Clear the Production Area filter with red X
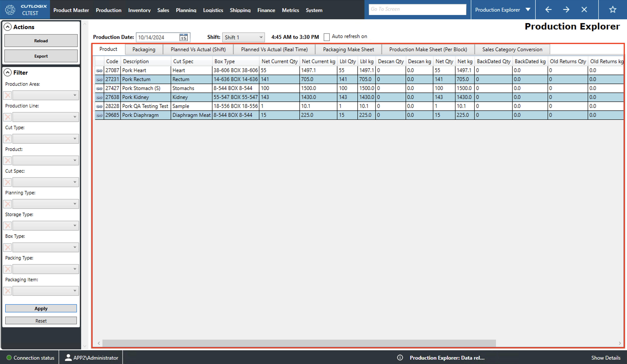This screenshot has height=364, width=627. pos(7,95)
